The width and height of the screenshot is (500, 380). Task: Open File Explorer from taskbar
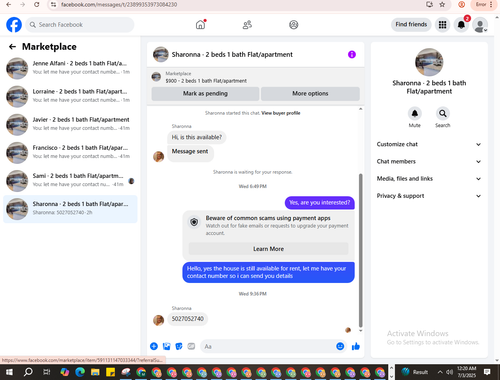[95, 372]
